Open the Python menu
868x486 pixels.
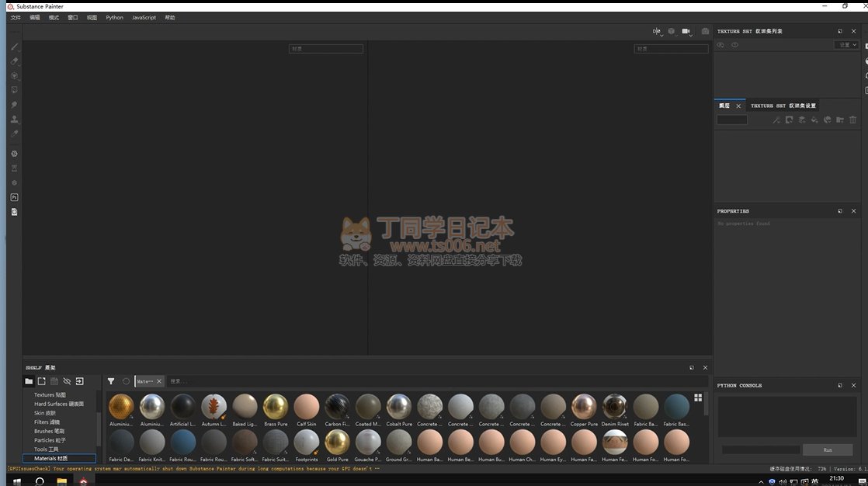coord(114,17)
